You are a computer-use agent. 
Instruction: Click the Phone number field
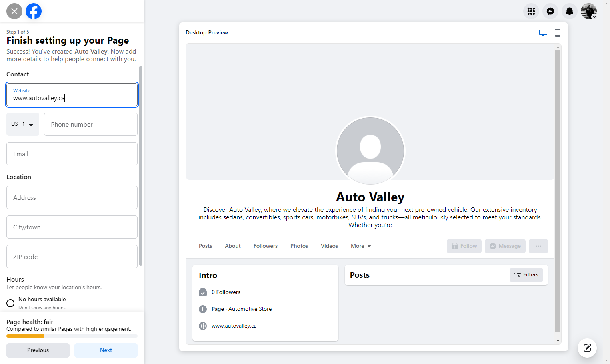tap(91, 124)
